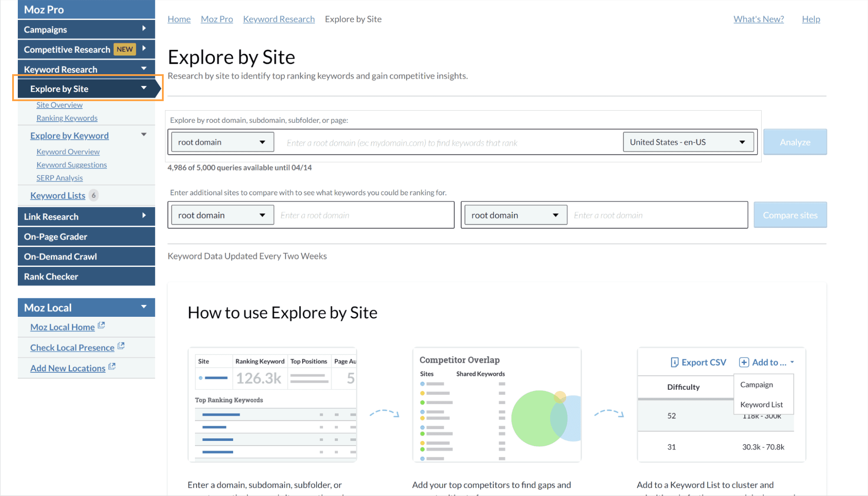Open second compare-site root domain dropdown
The height and width of the screenshot is (496, 868).
[515, 215]
